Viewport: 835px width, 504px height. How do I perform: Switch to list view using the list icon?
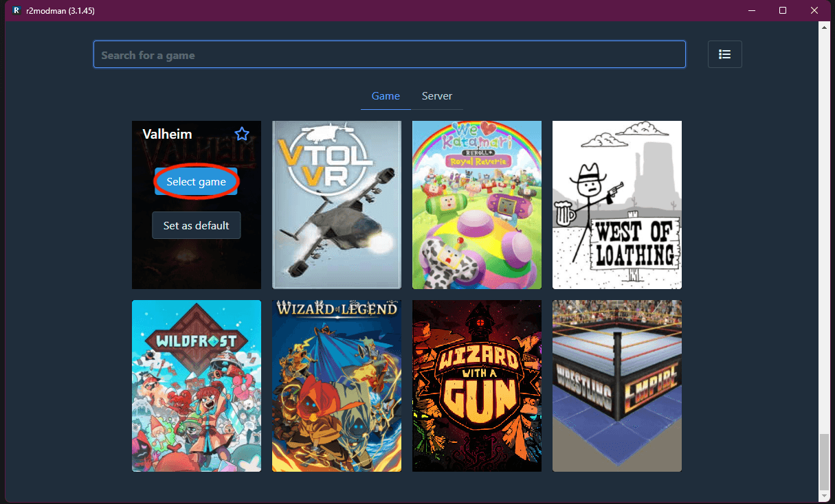[724, 54]
